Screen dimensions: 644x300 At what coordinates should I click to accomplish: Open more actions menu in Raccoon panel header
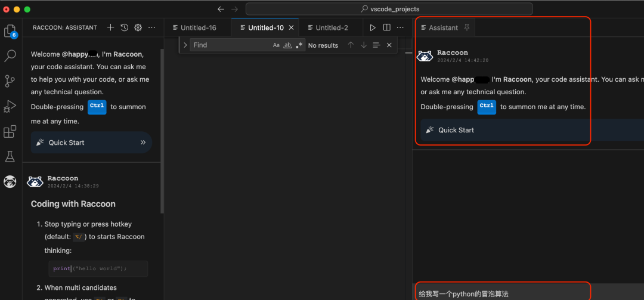pyautogui.click(x=152, y=27)
